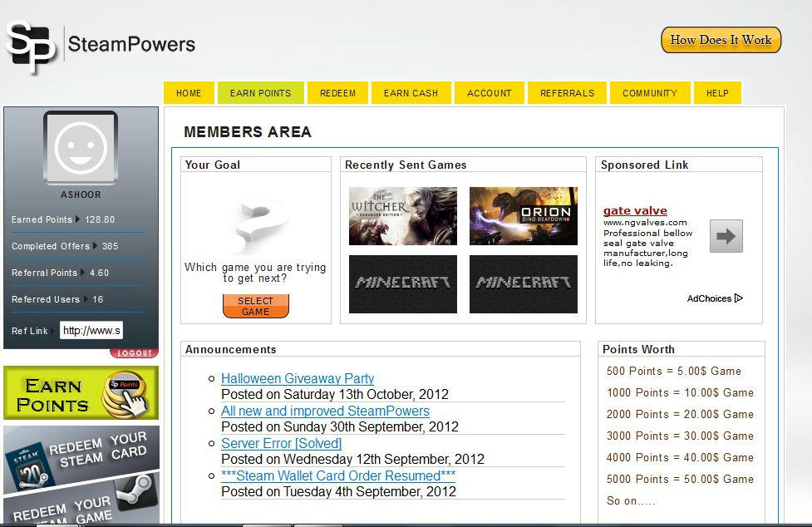Click Earned Points value 128.80

click(x=100, y=219)
